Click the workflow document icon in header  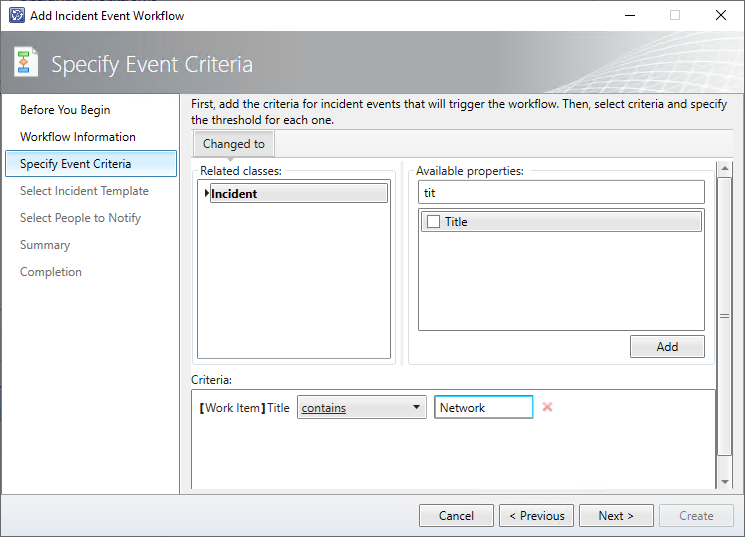(26, 63)
